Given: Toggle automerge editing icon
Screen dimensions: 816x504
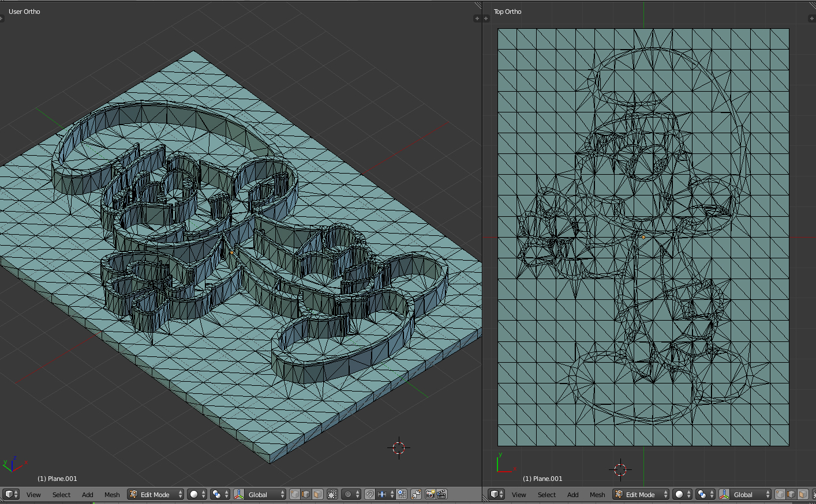Looking at the screenshot, I should click(x=416, y=494).
